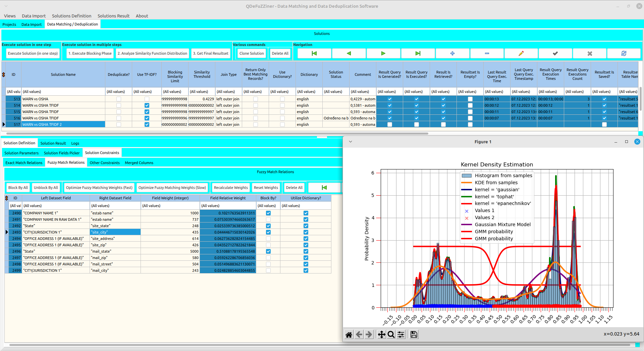Screen dimensions: 644x351
Task: Open Join Type filter dropdown
Action: click(228, 92)
